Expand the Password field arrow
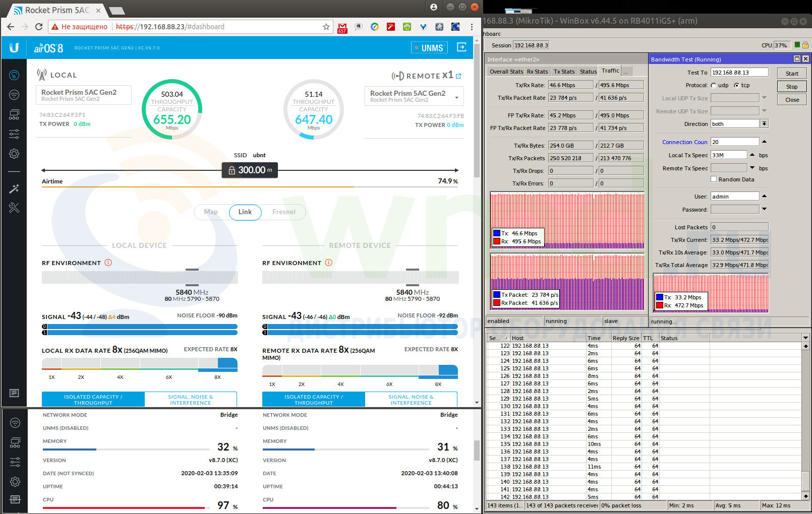Screen dimensions: 812x514 click(x=764, y=209)
